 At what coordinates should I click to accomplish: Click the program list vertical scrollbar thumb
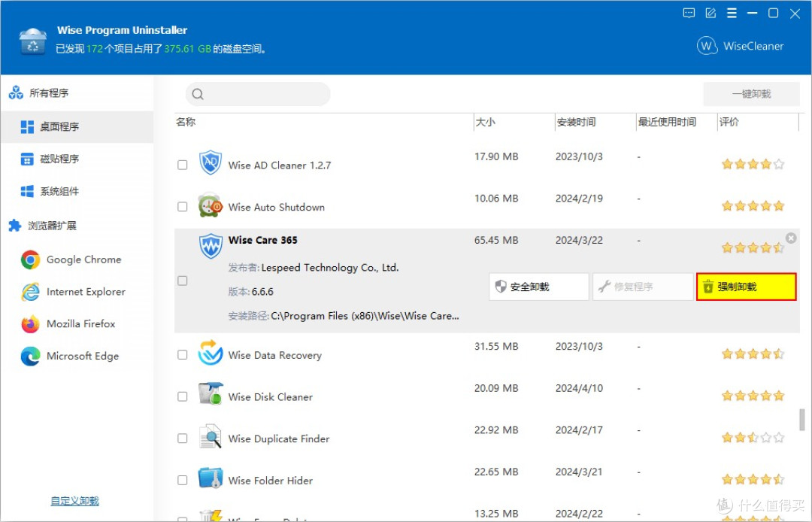coord(801,420)
